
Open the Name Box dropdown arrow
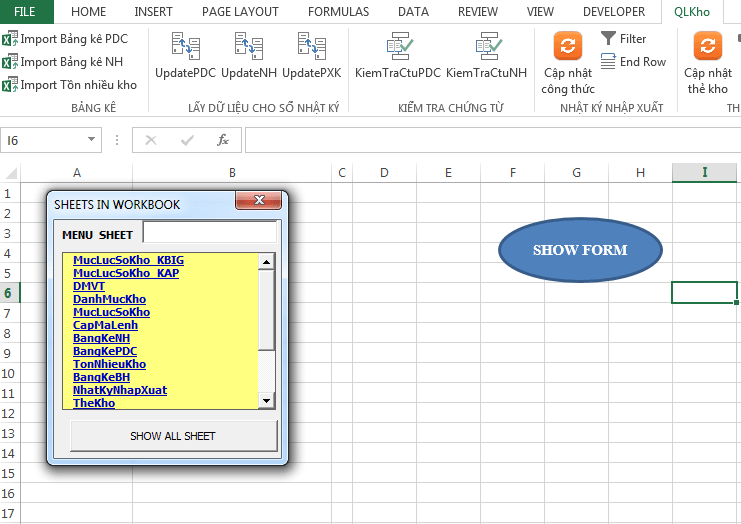[91, 140]
